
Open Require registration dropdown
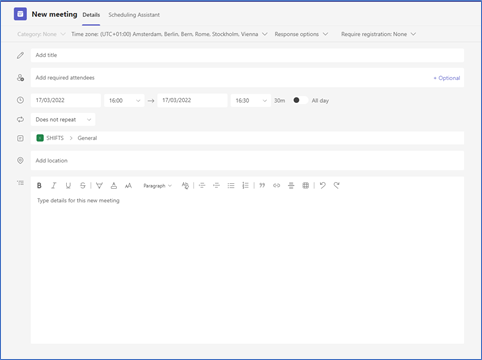click(x=378, y=34)
